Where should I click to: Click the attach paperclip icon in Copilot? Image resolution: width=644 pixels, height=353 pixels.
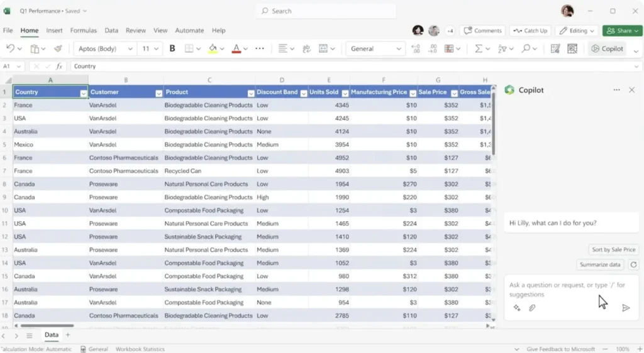pos(532,308)
